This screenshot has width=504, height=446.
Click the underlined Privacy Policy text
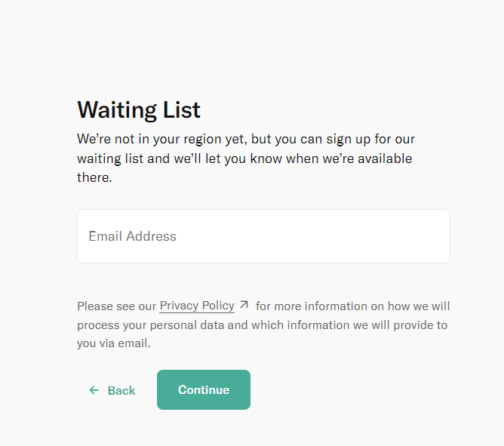(197, 306)
